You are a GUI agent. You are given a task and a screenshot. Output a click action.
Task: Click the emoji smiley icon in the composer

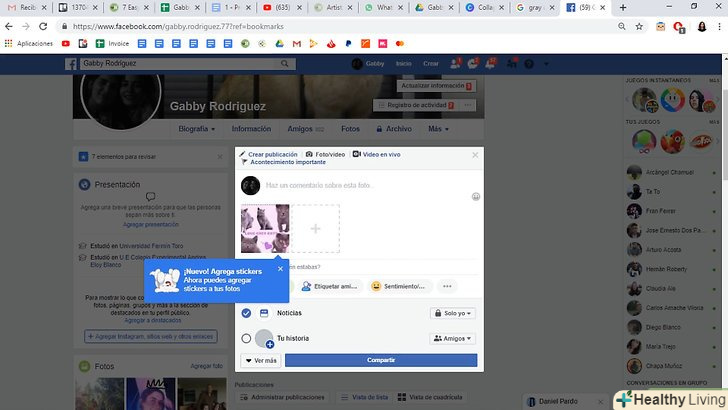pyautogui.click(x=476, y=196)
